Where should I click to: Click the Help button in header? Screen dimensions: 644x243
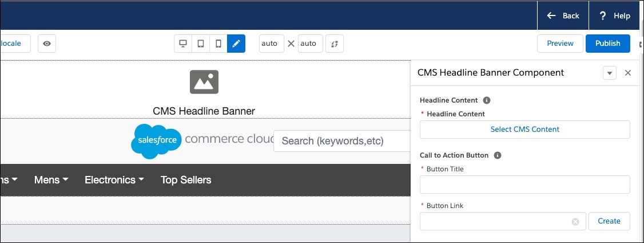coord(615,15)
